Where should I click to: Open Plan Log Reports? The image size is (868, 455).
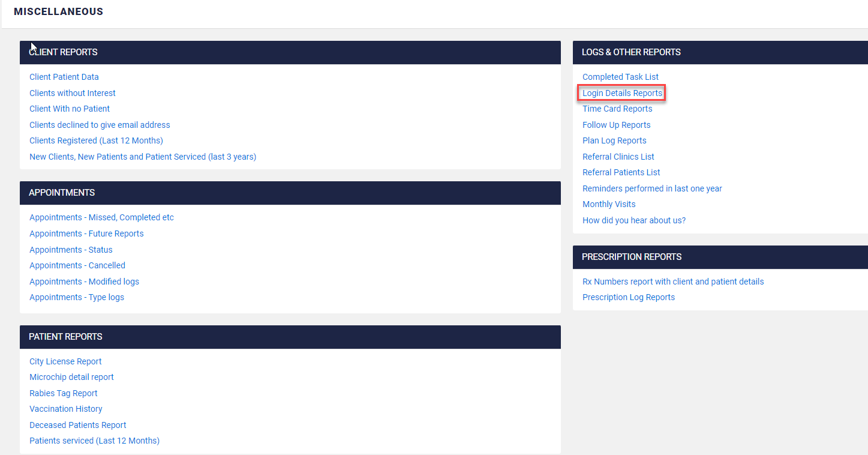614,140
